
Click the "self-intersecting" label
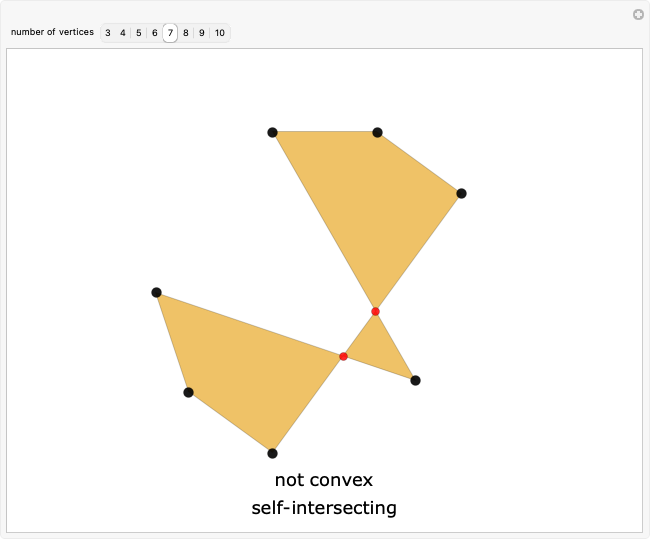(x=324, y=508)
